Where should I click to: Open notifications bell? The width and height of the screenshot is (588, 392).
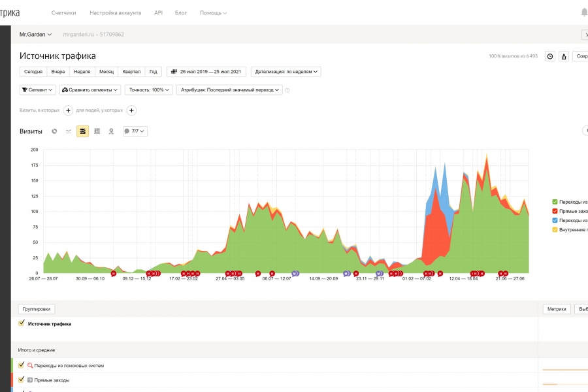pyautogui.click(x=584, y=12)
